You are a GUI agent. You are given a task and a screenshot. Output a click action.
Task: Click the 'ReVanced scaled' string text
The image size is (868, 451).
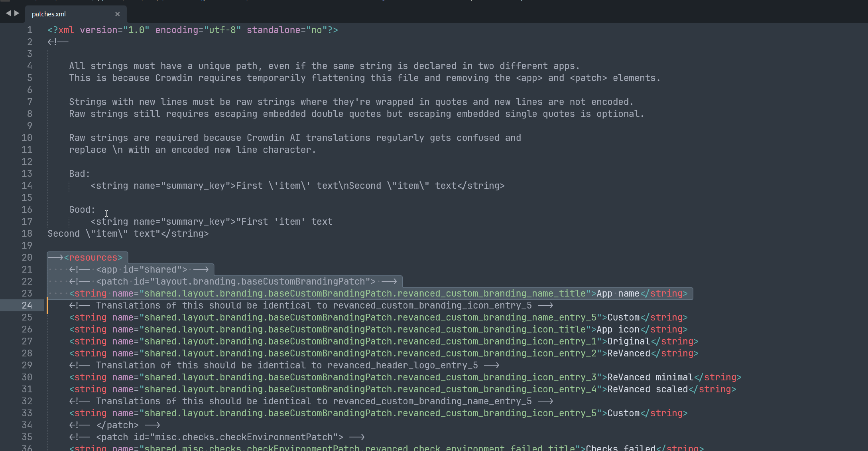pos(648,389)
